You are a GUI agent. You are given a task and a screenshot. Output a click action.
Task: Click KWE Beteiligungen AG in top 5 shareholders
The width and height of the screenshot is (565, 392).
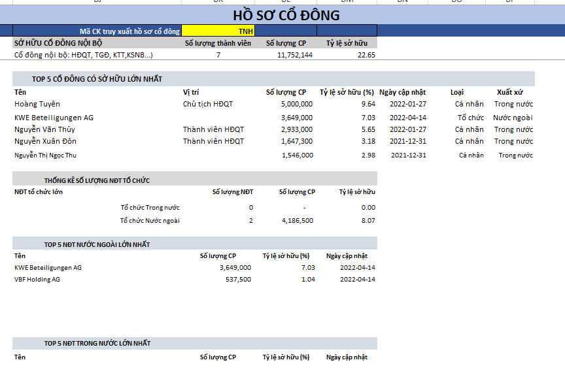point(54,118)
